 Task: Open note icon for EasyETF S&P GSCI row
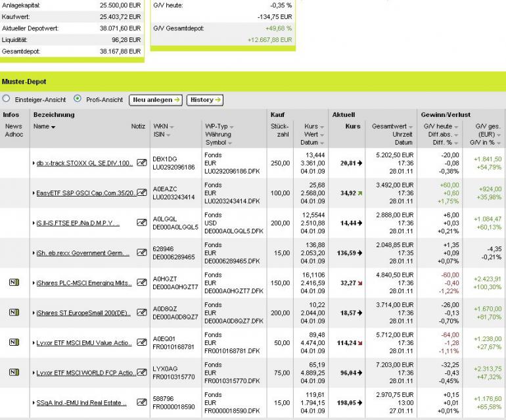(x=142, y=193)
